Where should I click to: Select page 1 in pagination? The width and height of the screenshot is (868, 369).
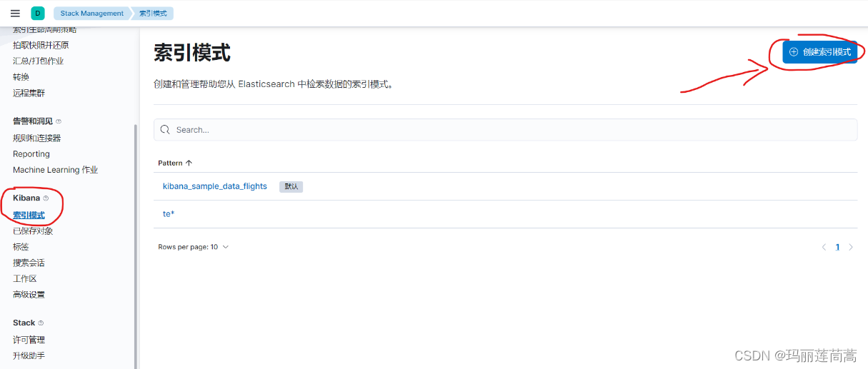pos(837,247)
